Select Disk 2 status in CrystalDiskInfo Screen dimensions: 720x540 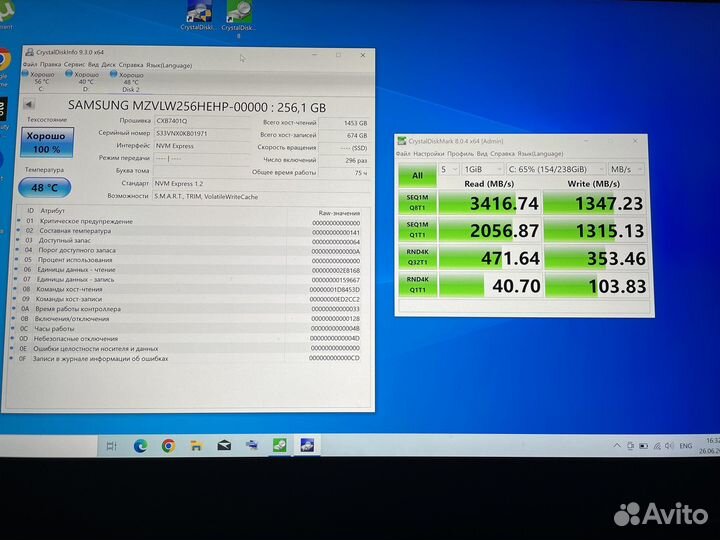129,82
